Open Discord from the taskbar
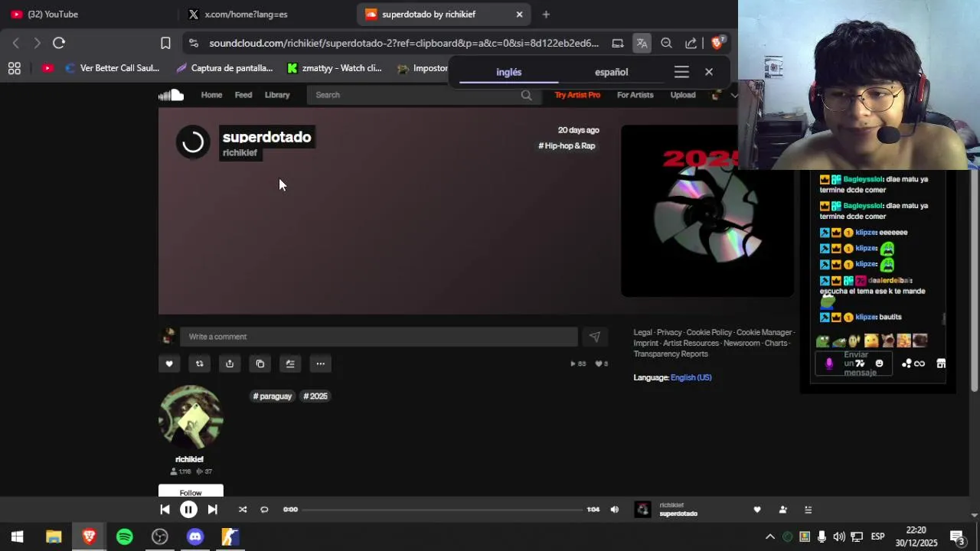Image resolution: width=980 pixels, height=551 pixels. tap(195, 537)
